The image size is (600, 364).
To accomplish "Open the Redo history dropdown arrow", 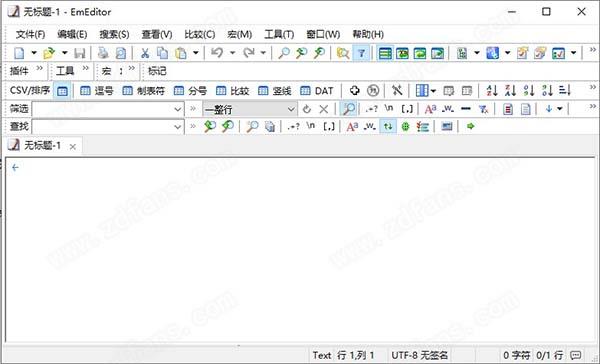I will pyautogui.click(x=263, y=53).
